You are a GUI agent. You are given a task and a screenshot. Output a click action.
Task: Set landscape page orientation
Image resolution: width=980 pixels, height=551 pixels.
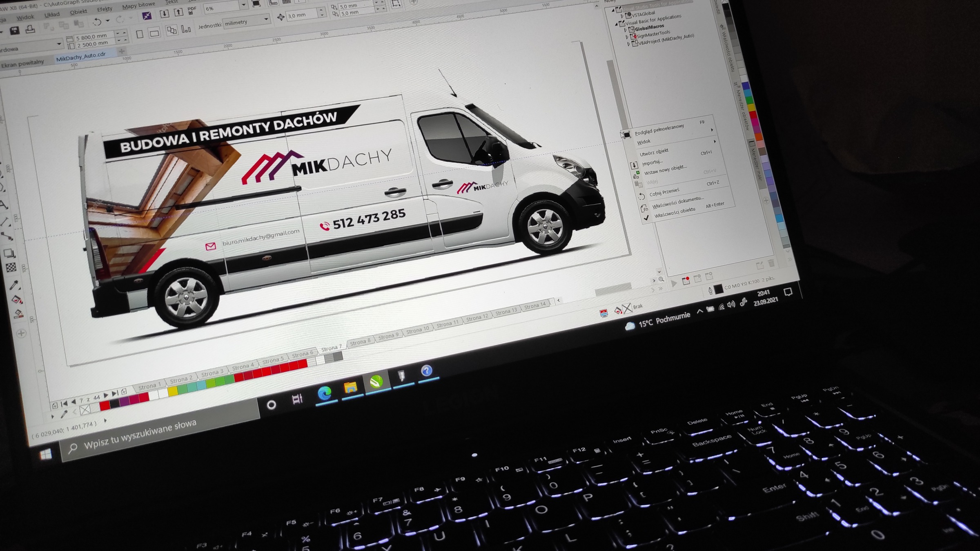[x=154, y=33]
